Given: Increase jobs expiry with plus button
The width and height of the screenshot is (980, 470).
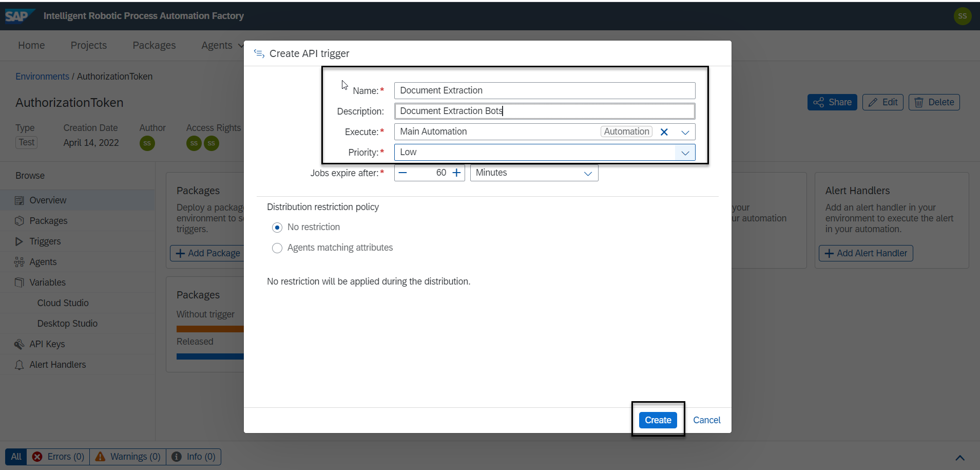Looking at the screenshot, I should point(456,173).
